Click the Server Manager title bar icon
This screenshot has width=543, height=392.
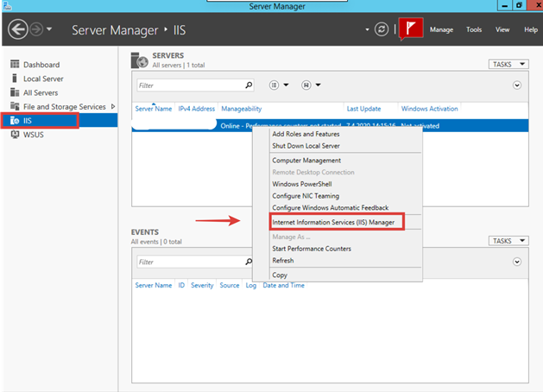pos(7,5)
